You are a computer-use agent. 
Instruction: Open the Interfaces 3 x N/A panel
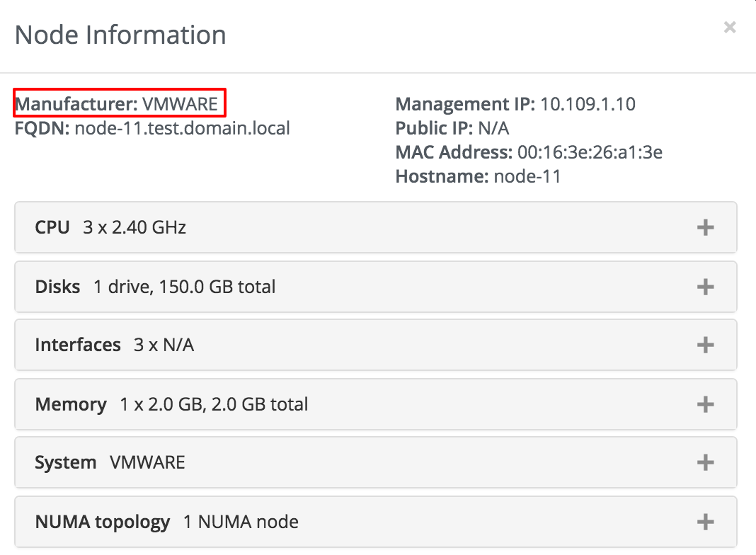click(376, 345)
